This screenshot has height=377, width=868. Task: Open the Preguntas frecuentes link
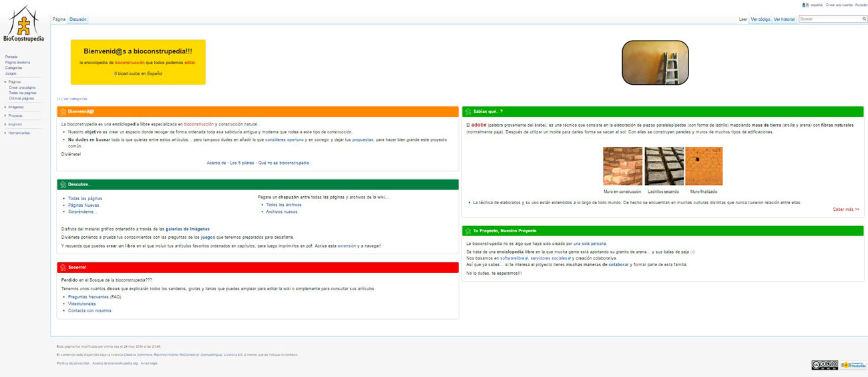(x=89, y=297)
